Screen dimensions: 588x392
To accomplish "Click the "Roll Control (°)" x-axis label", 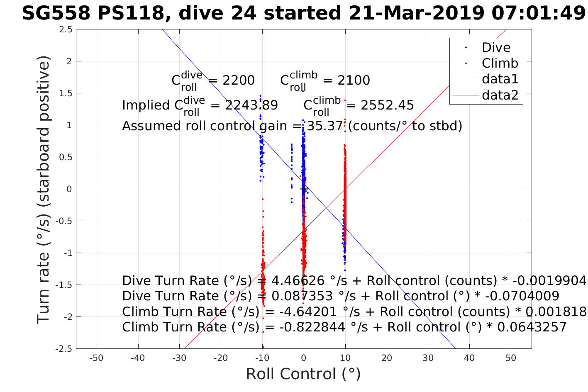I will [303, 374].
